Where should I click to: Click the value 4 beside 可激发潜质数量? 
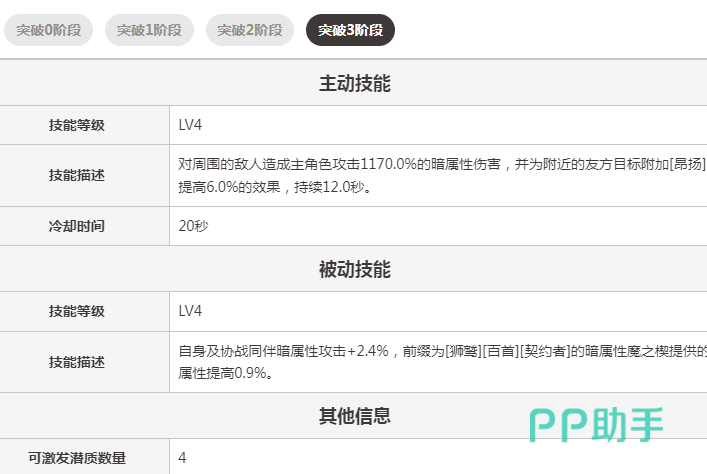coord(183,458)
